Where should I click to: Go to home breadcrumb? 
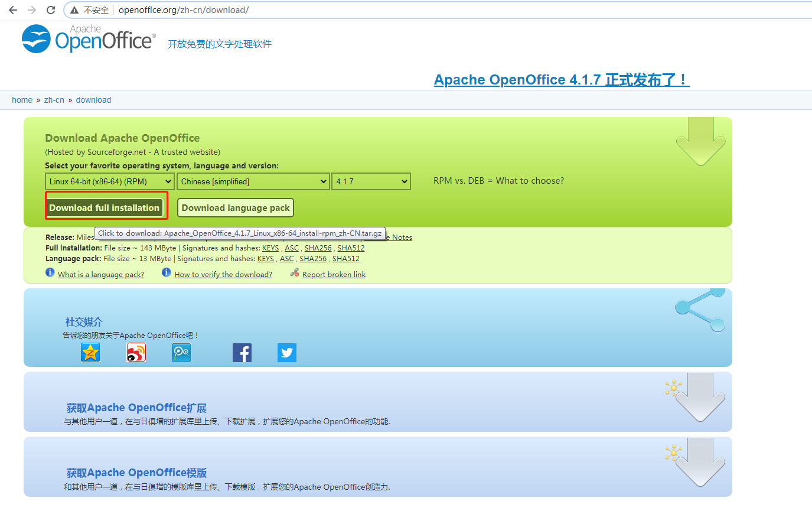pyautogui.click(x=22, y=100)
